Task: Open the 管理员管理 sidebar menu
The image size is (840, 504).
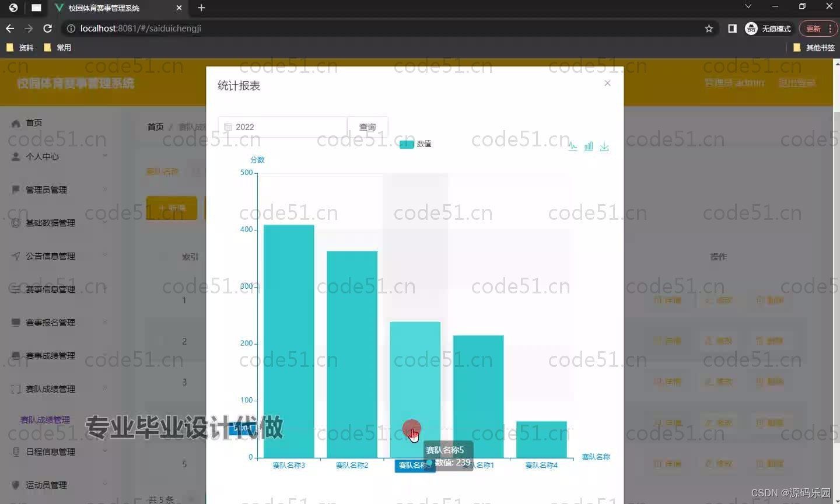Action: point(46,190)
